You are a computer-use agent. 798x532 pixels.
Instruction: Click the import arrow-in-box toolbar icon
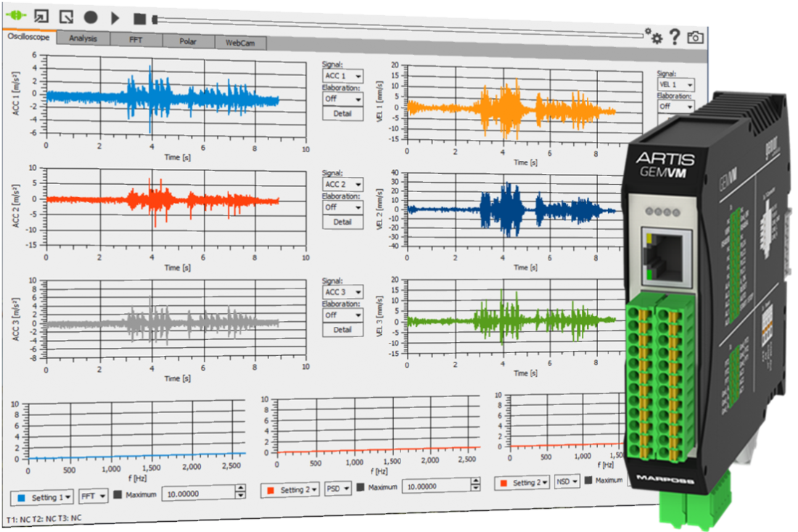click(x=41, y=17)
